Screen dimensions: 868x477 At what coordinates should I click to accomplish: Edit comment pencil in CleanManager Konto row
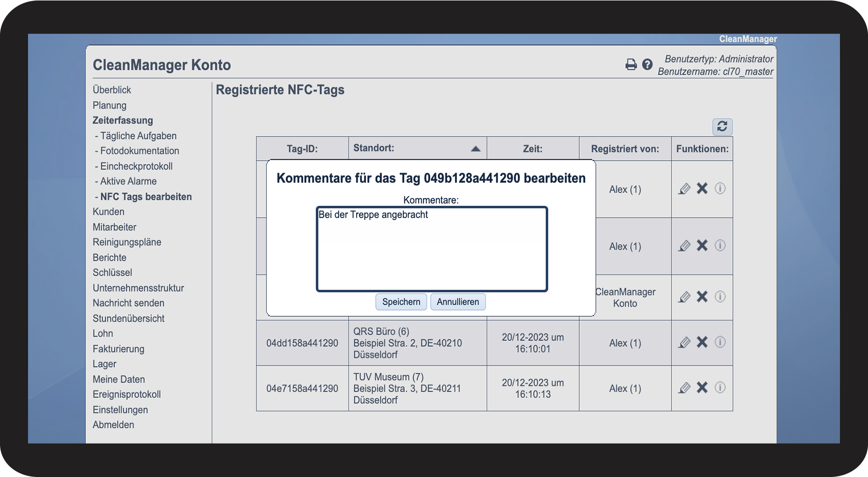684,297
